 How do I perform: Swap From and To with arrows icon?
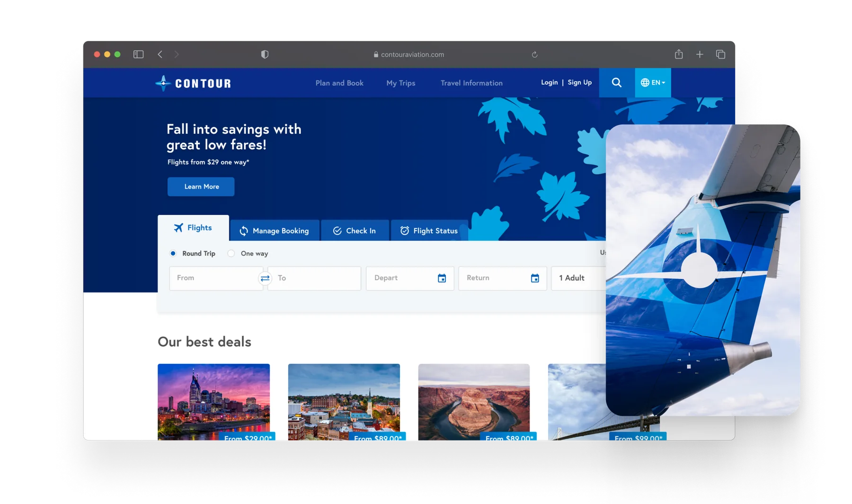pyautogui.click(x=265, y=278)
